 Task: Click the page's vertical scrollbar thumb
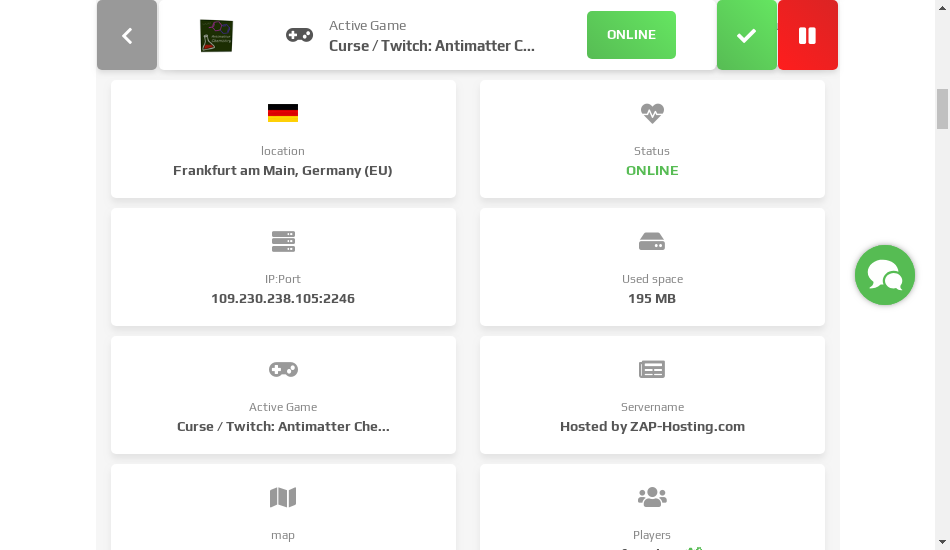942,109
